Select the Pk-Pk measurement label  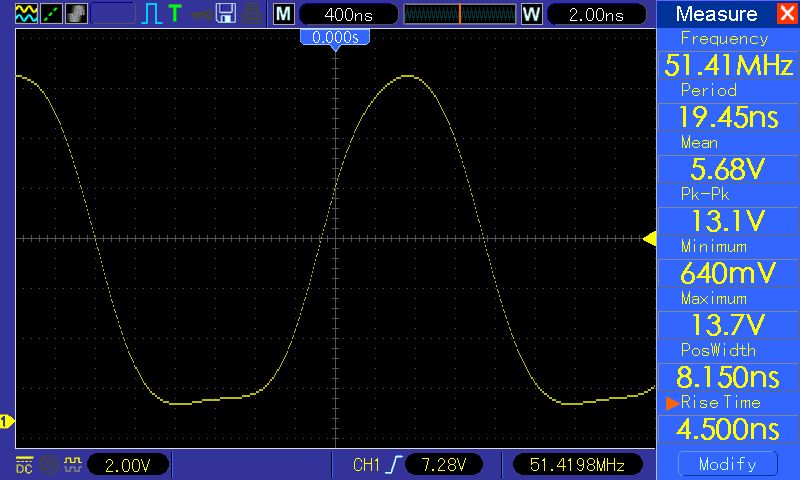[x=705, y=194]
